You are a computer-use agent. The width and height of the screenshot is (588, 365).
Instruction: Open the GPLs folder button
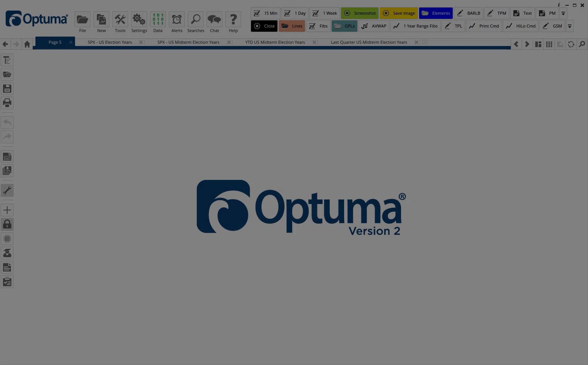[x=344, y=26]
